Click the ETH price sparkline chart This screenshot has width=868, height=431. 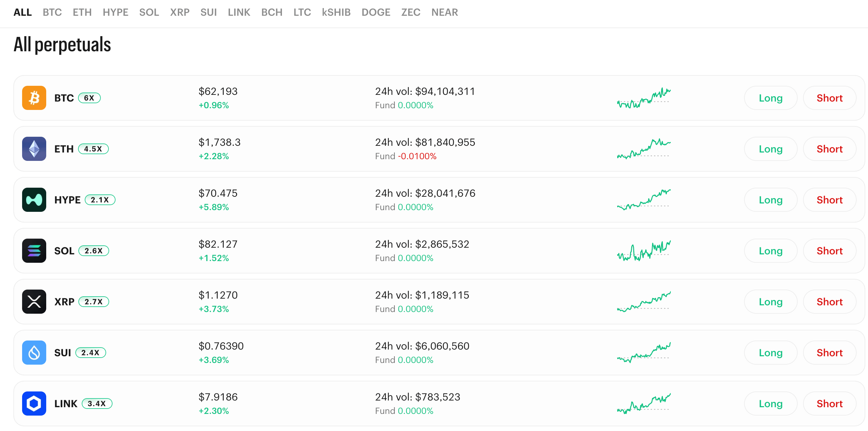coord(644,149)
